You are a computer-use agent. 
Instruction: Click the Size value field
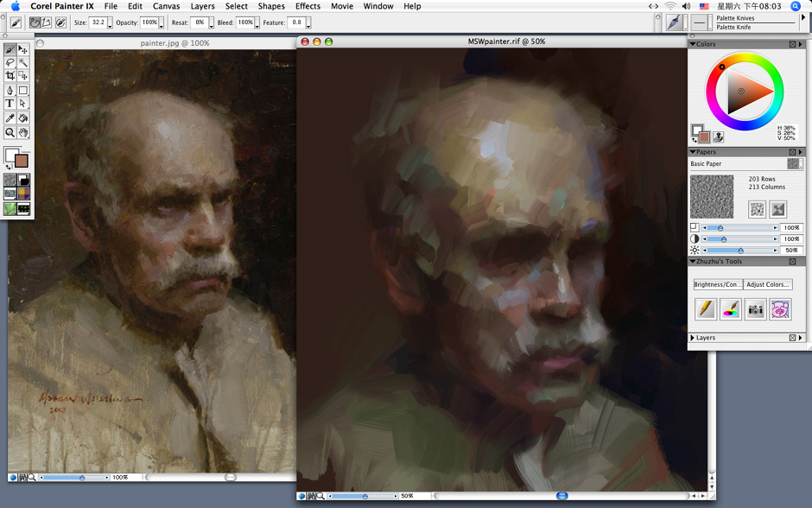(x=98, y=22)
